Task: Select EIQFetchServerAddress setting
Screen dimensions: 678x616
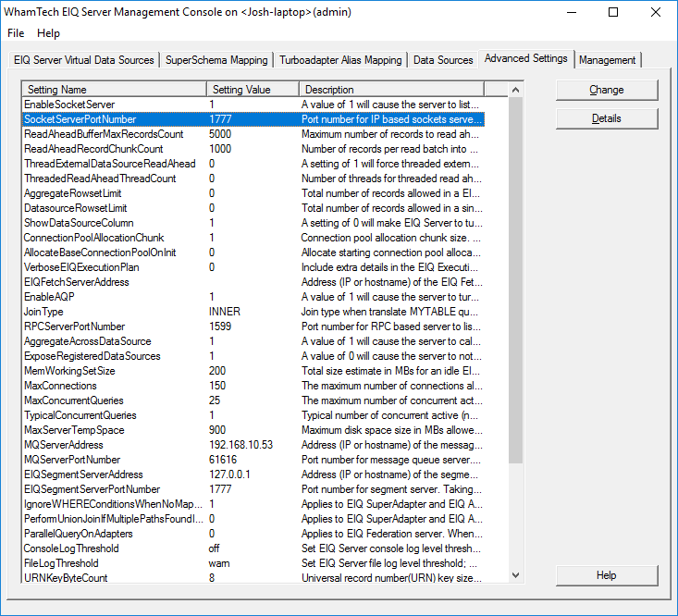Action: coord(253,282)
